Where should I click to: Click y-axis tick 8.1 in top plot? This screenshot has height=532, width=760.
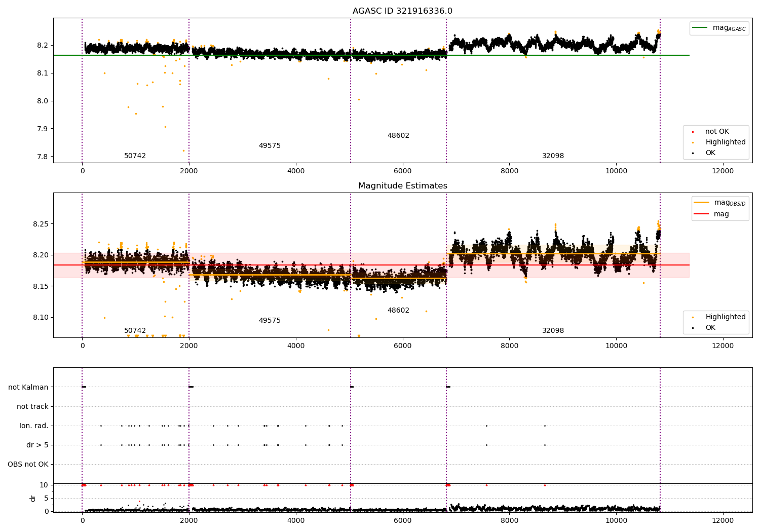click(43, 73)
